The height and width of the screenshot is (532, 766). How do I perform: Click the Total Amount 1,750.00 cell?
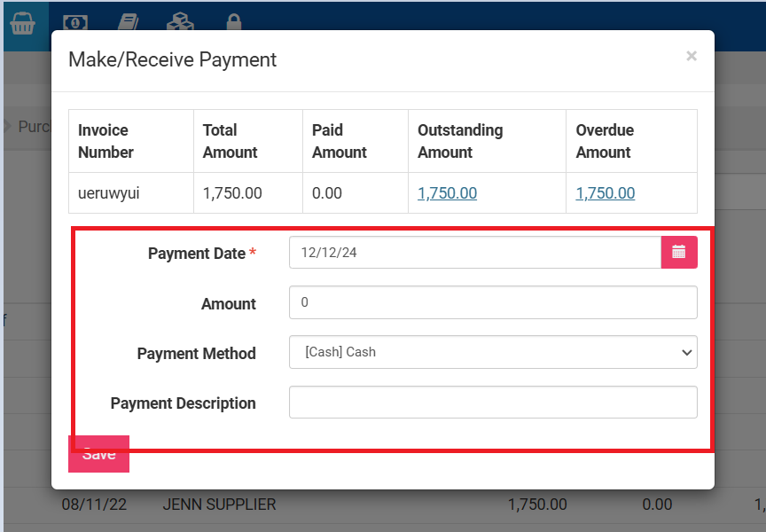point(248,193)
